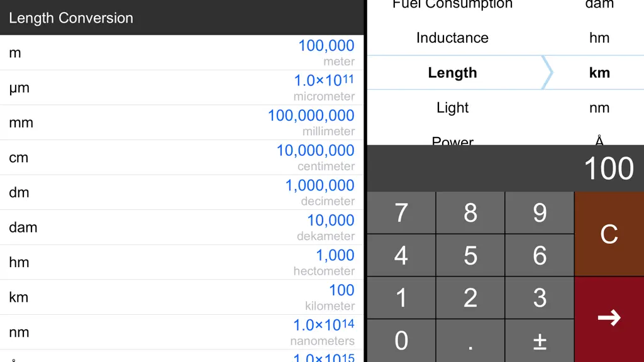
Task: Select the meter result row
Action: (182, 53)
